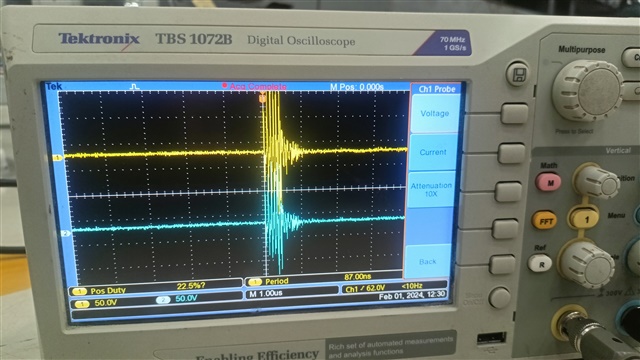Click the 22.5%? duty value
The width and height of the screenshot is (640, 360).
(x=191, y=286)
